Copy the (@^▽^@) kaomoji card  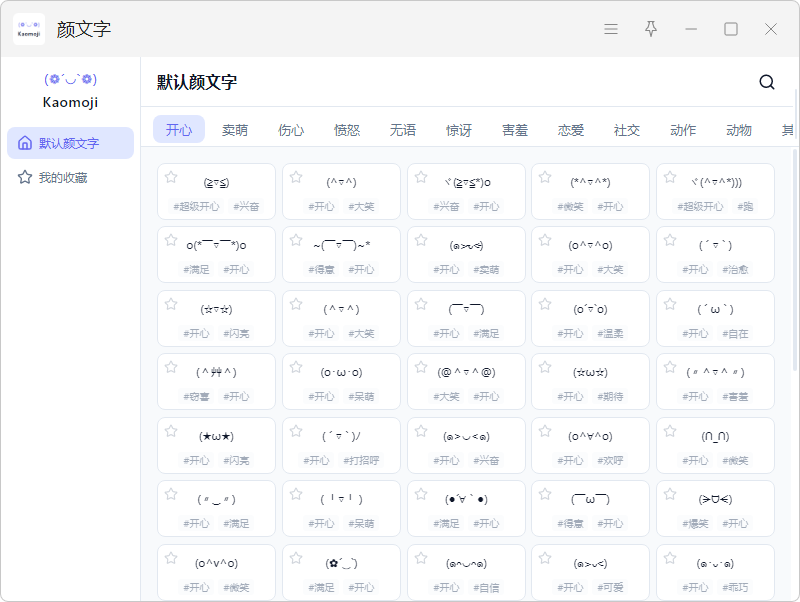click(x=466, y=373)
